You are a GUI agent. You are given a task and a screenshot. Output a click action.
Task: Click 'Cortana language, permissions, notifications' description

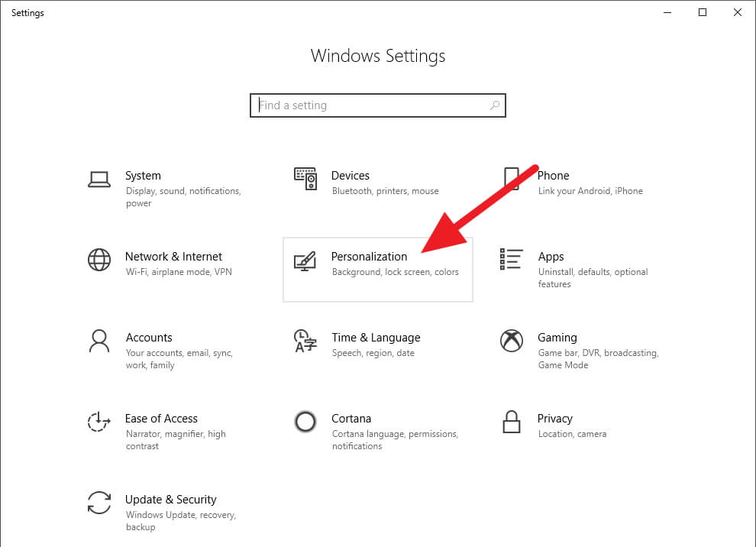(x=395, y=440)
